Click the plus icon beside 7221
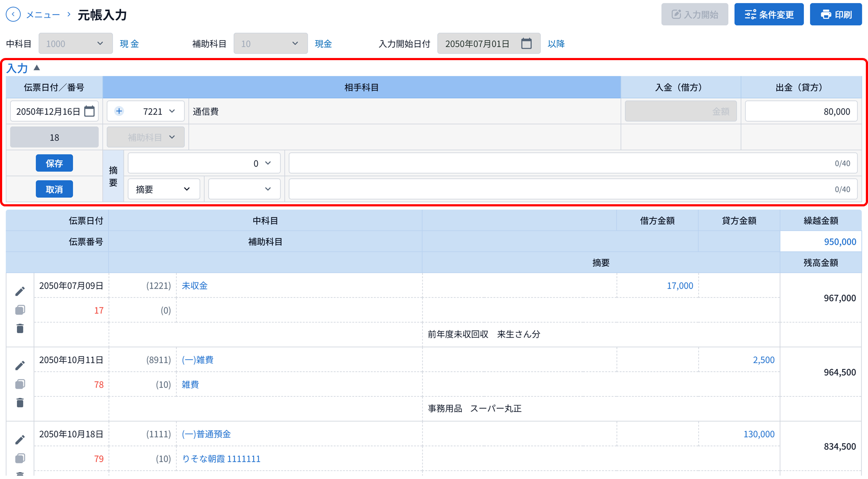 click(119, 111)
